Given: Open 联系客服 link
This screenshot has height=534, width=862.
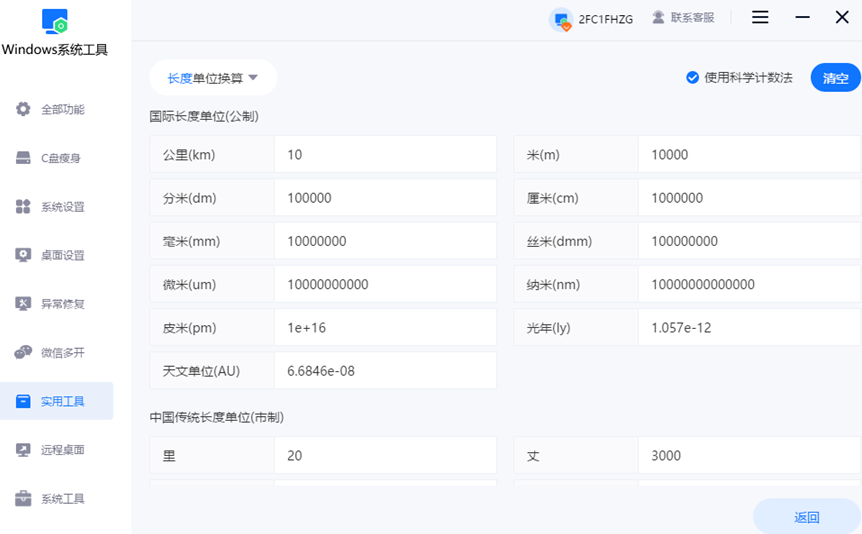Looking at the screenshot, I should 692,18.
